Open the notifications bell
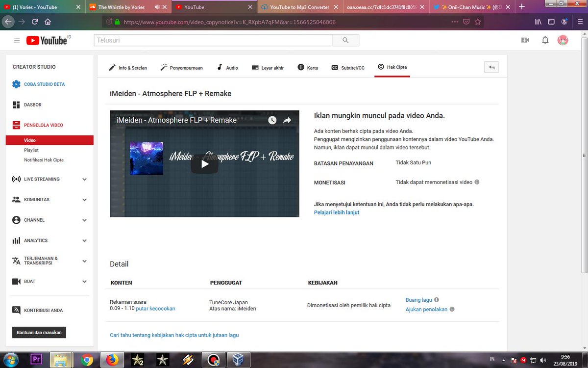588x368 pixels. click(545, 40)
